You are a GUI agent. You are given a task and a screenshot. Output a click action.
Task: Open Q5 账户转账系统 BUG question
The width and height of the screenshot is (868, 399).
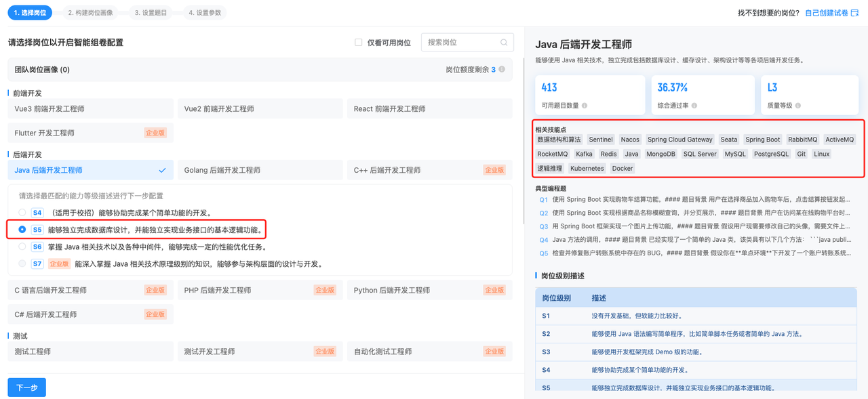pyautogui.click(x=695, y=253)
